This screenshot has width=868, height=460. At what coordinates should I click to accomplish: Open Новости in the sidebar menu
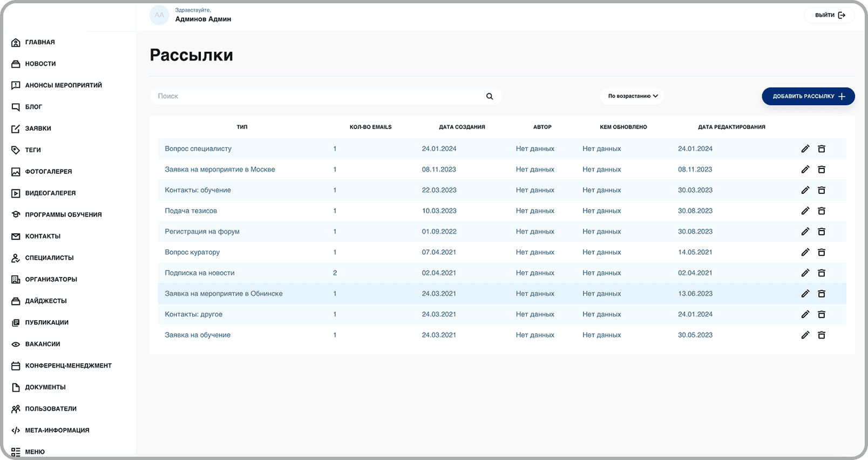[x=40, y=64]
